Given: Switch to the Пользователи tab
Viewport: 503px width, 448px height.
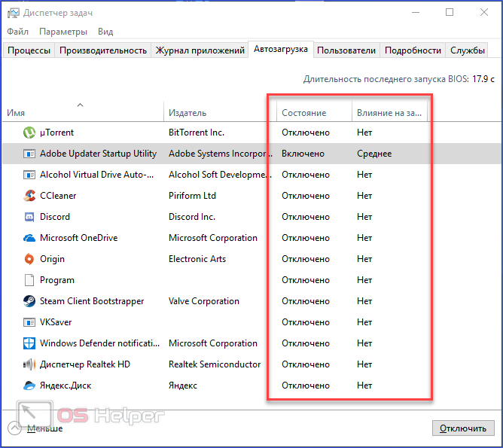Looking at the screenshot, I should [346, 50].
